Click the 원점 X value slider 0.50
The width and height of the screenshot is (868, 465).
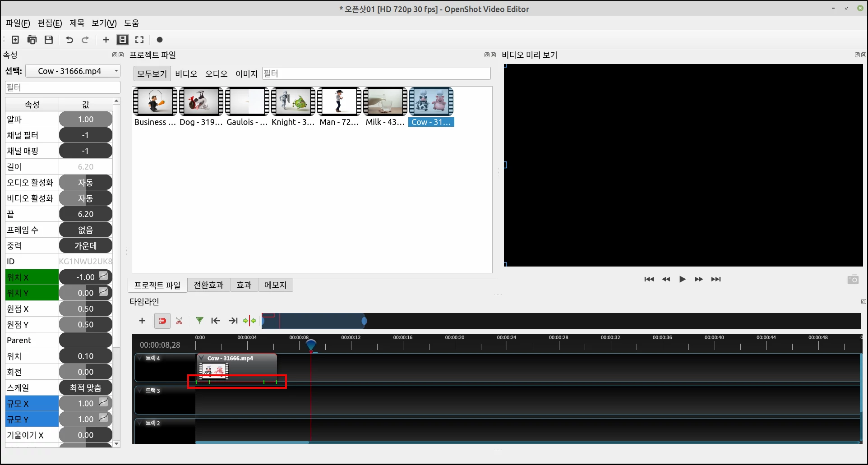click(86, 309)
